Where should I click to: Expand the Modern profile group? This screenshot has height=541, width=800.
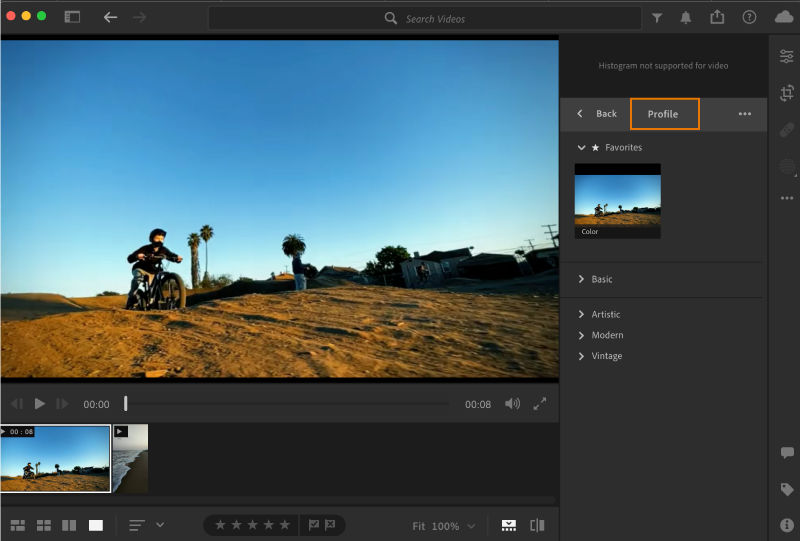click(581, 335)
